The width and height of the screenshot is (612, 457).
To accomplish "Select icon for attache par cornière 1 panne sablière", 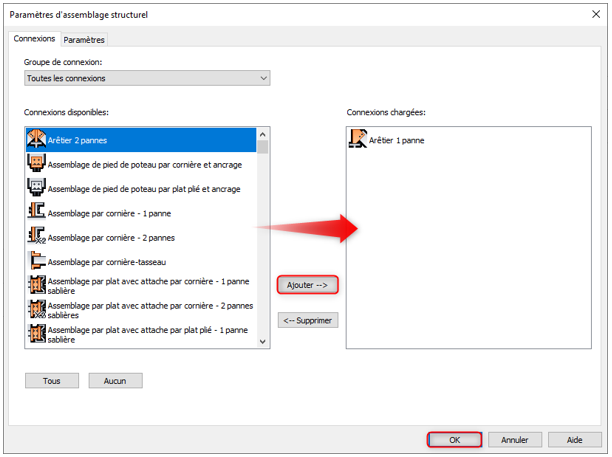I will tap(37, 284).
